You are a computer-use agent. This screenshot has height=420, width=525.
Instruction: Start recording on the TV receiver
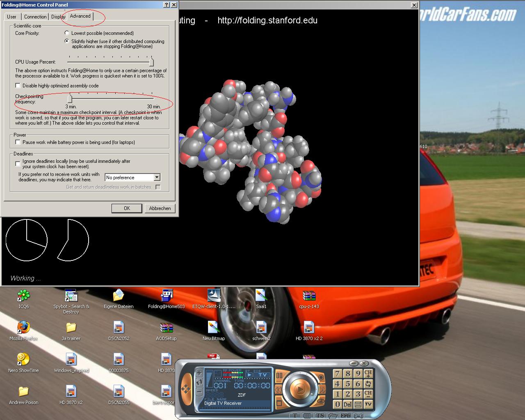(x=321, y=377)
